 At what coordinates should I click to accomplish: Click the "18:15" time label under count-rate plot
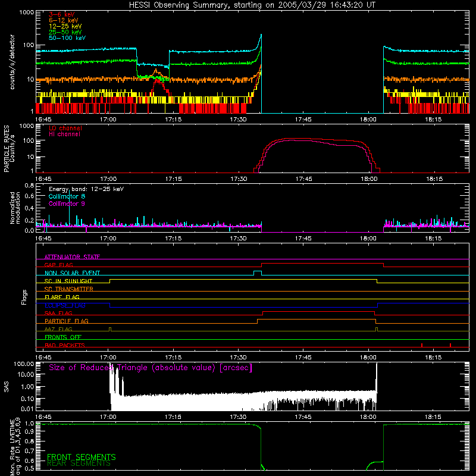click(x=433, y=120)
